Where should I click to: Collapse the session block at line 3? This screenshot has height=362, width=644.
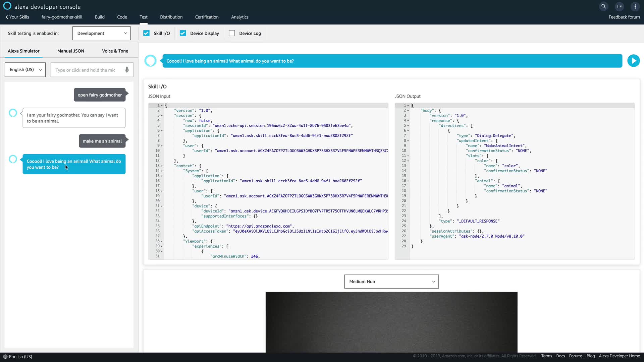tap(162, 116)
